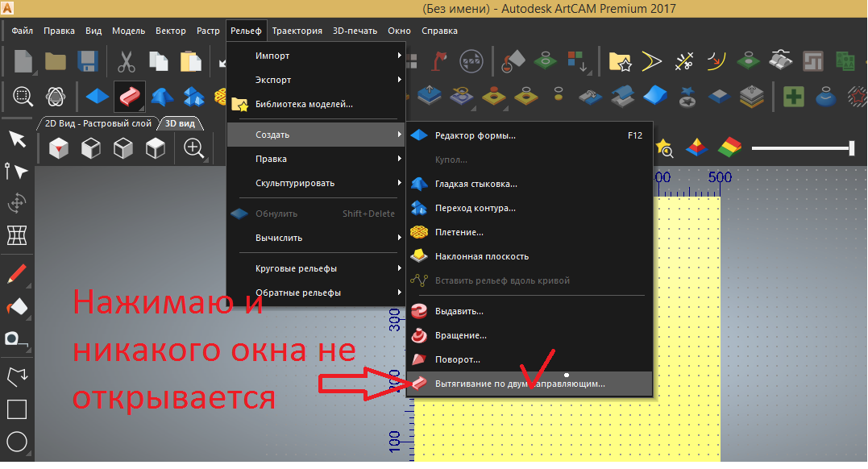Select the circle drawing tool

click(x=17, y=442)
